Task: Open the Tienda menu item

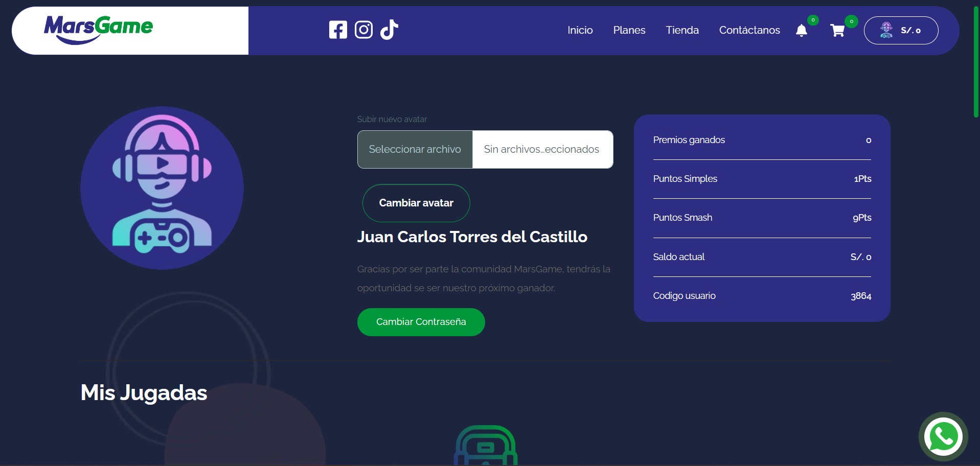Action: (682, 30)
